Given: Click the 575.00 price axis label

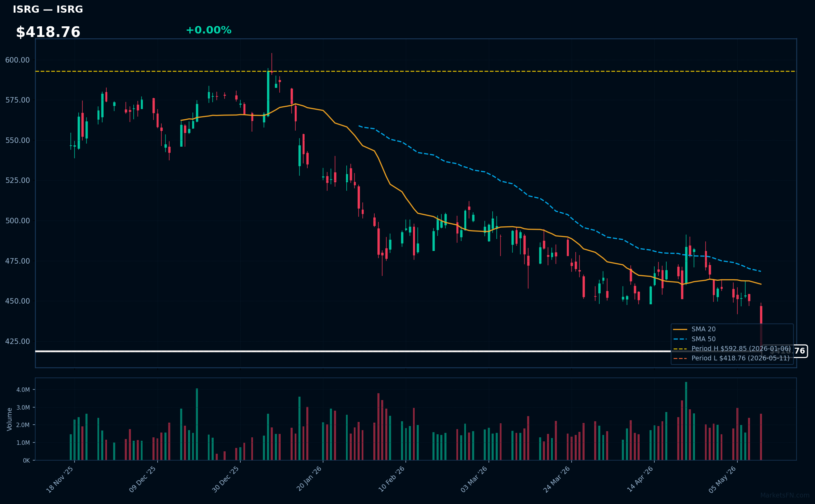Looking at the screenshot, I should [x=17, y=100].
